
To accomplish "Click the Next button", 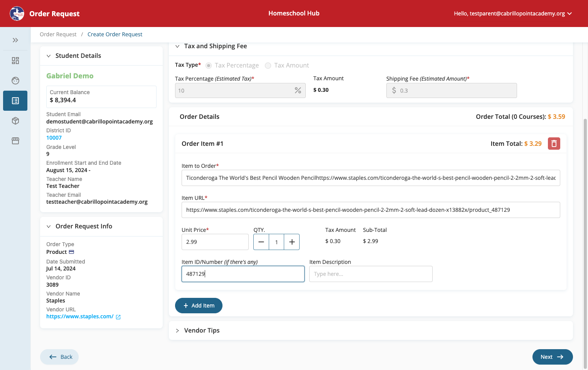I will click(x=553, y=357).
